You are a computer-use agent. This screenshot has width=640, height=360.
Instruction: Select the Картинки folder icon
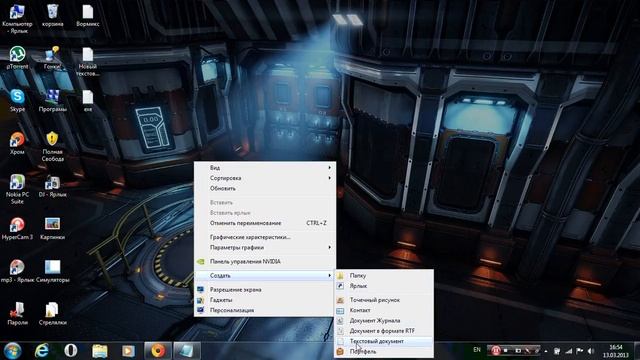coord(53,229)
